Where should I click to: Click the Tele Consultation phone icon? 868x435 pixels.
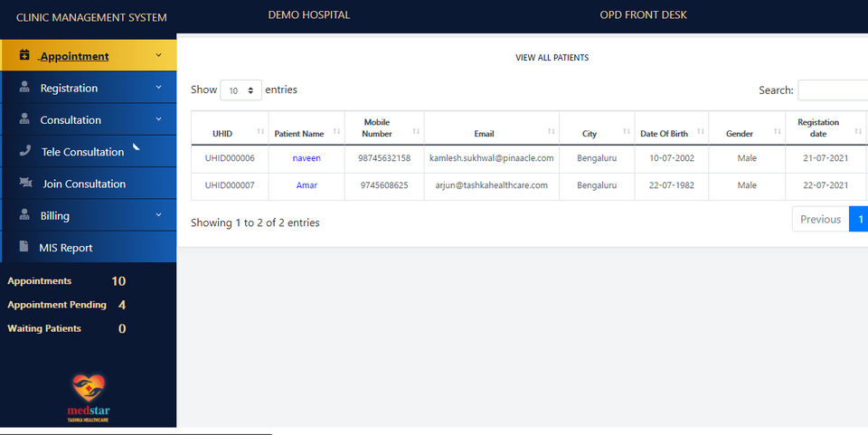point(25,150)
